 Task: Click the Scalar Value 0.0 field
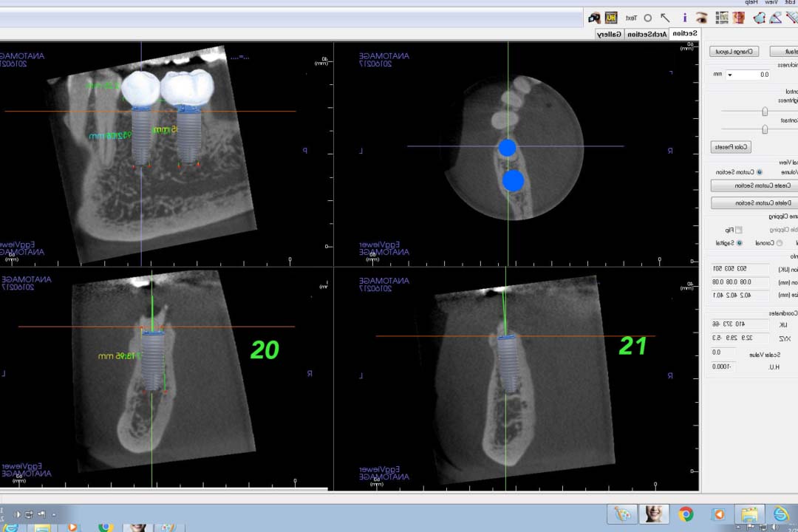[723, 352]
